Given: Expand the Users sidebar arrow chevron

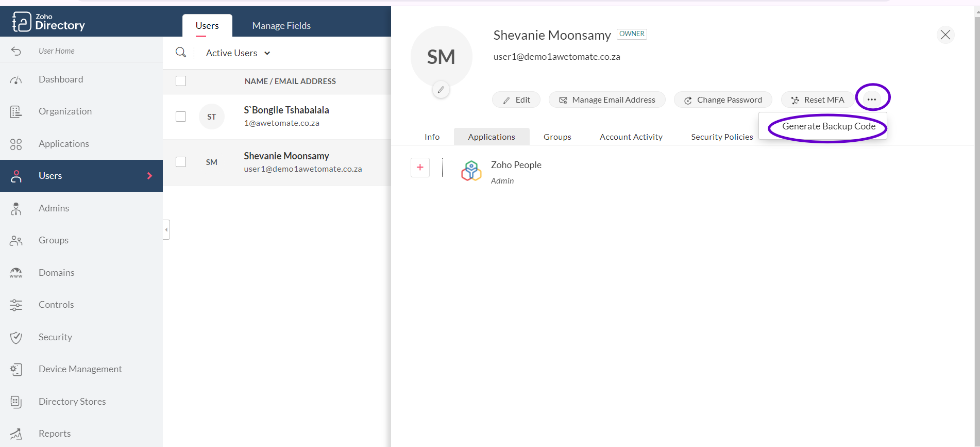Looking at the screenshot, I should click(x=149, y=176).
